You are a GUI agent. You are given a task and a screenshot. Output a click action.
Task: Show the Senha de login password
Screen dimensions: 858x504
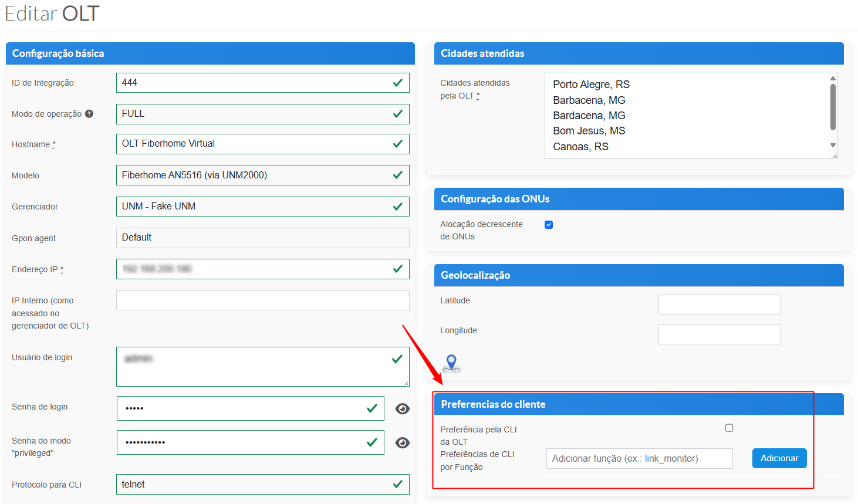tap(403, 409)
